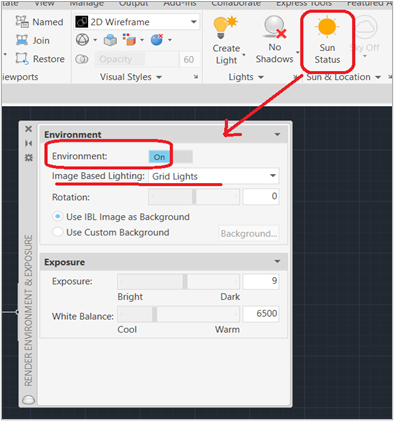Image resolution: width=394 pixels, height=421 pixels.
Task: Click the Sky Off cloud icon
Action: click(366, 28)
